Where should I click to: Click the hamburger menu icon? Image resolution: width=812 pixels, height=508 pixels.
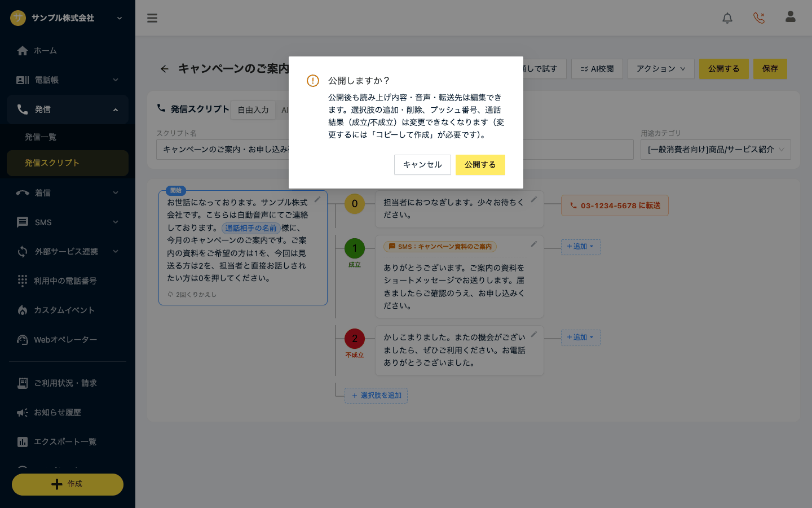click(x=152, y=18)
